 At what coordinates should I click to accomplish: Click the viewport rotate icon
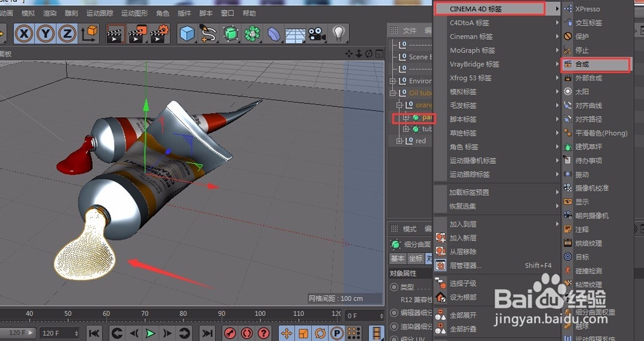(x=369, y=54)
